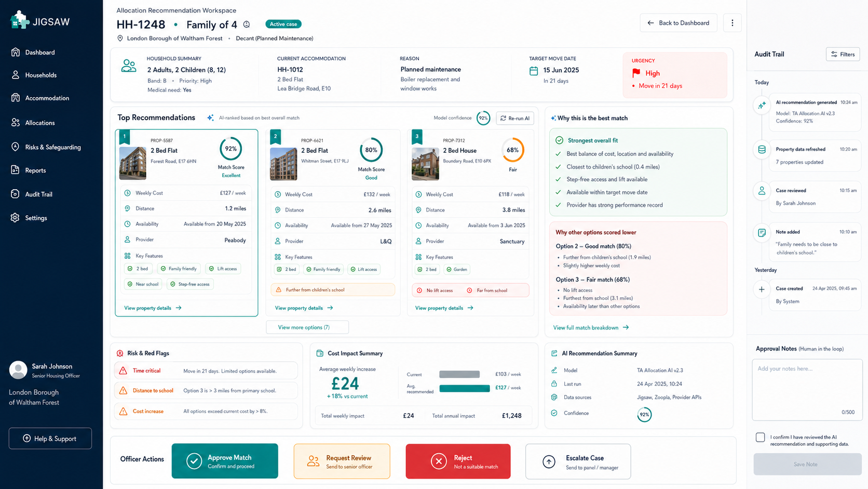Tick the AI recommendation review confirmation checkbox

(761, 438)
